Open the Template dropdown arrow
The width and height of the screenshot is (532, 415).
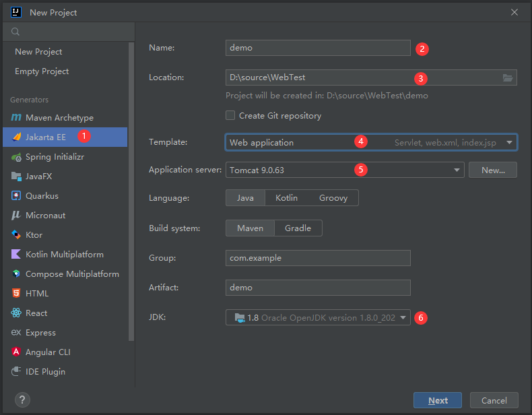coord(509,143)
